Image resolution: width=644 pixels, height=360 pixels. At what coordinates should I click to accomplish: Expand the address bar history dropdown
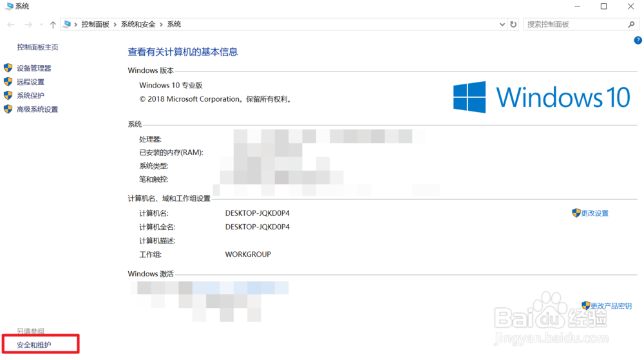(x=502, y=24)
